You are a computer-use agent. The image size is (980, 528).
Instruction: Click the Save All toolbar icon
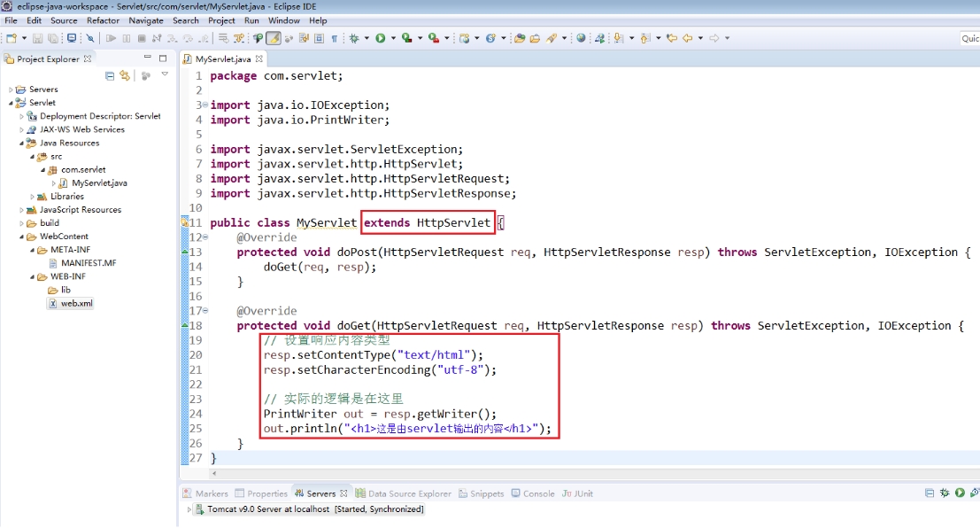pyautogui.click(x=53, y=38)
